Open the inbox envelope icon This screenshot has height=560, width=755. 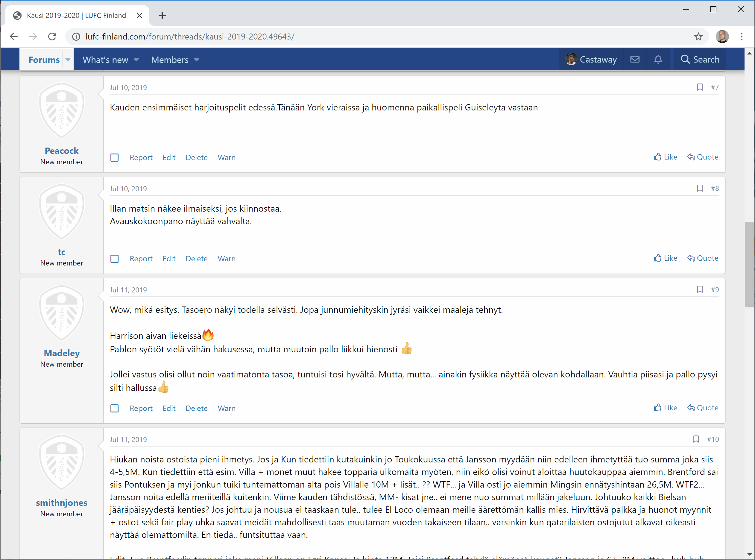tap(635, 59)
